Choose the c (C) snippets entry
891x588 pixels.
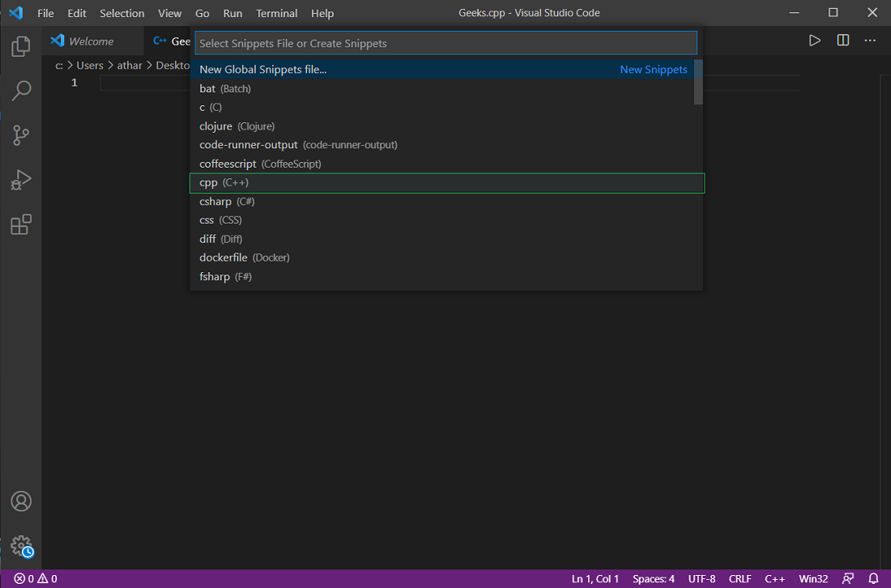(x=442, y=108)
